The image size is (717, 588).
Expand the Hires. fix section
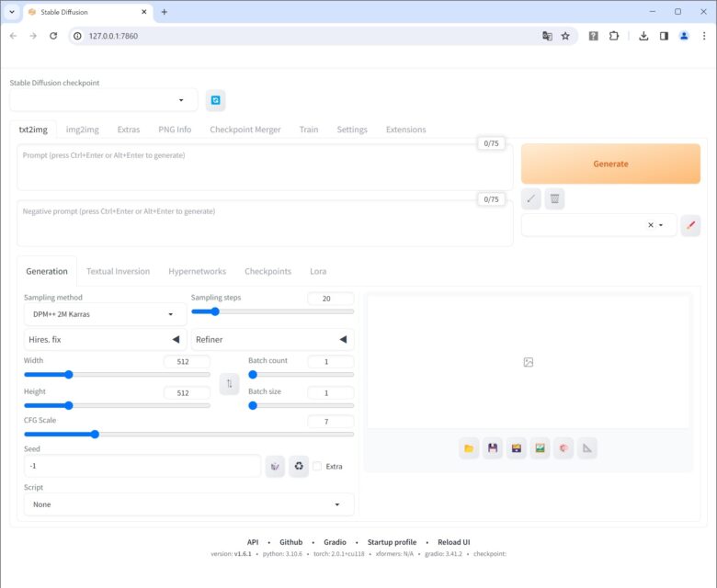coord(105,339)
